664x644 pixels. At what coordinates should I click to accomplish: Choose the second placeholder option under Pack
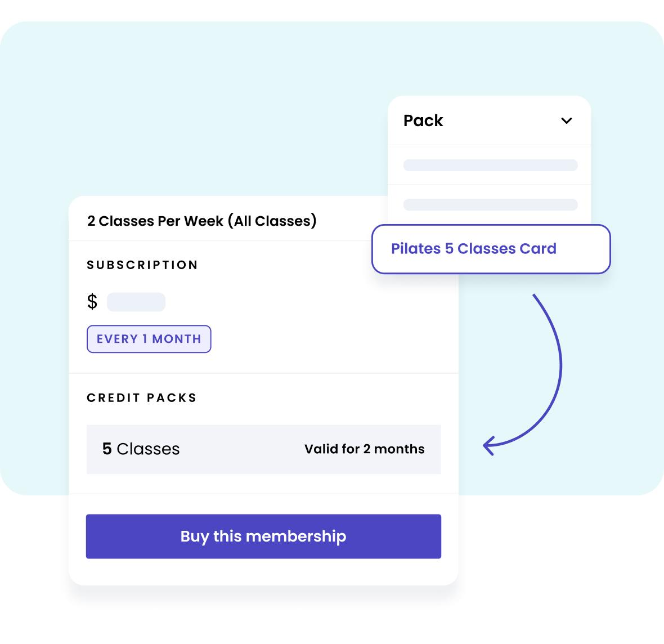pyautogui.click(x=490, y=204)
